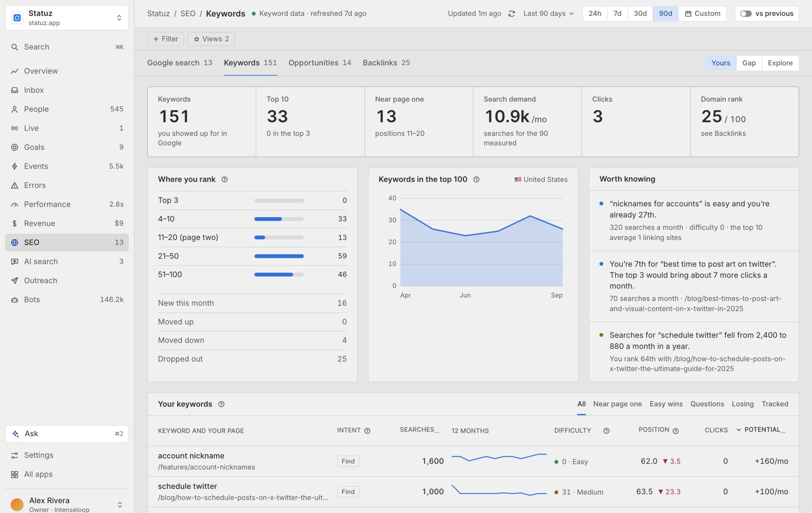Open AI search in the sidebar

67,262
